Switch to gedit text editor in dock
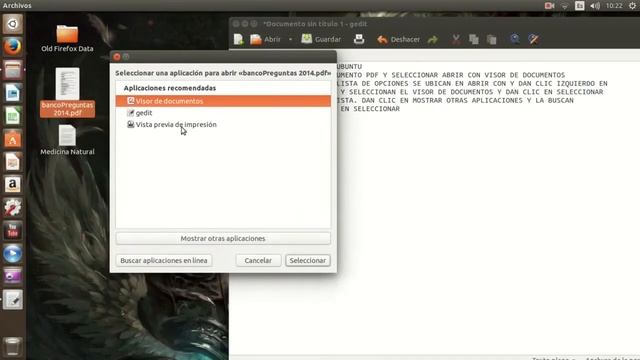The height and width of the screenshot is (360, 640). tap(13, 300)
